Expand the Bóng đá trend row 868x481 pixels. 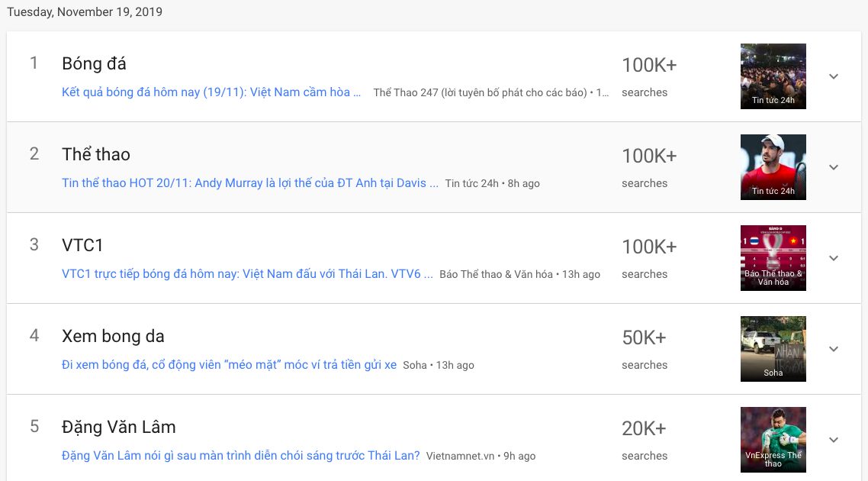834,76
